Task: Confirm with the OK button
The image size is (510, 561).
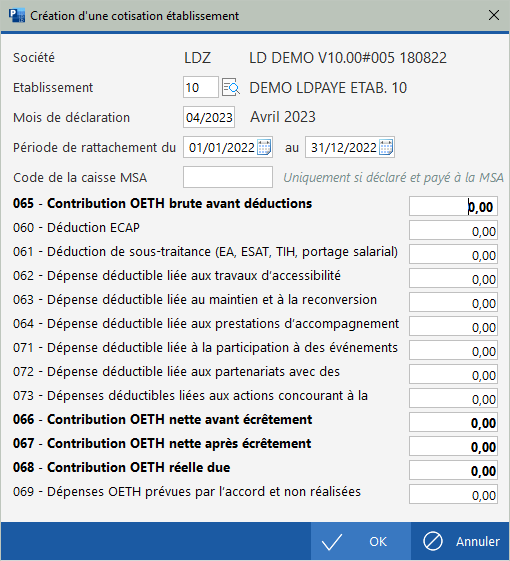Action: [x=360, y=541]
